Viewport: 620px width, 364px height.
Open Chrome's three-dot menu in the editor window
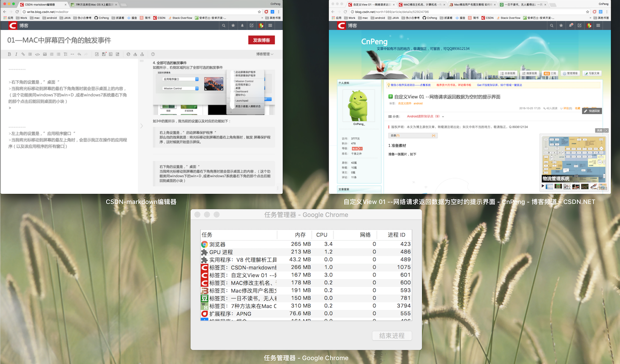pyautogui.click(x=279, y=12)
